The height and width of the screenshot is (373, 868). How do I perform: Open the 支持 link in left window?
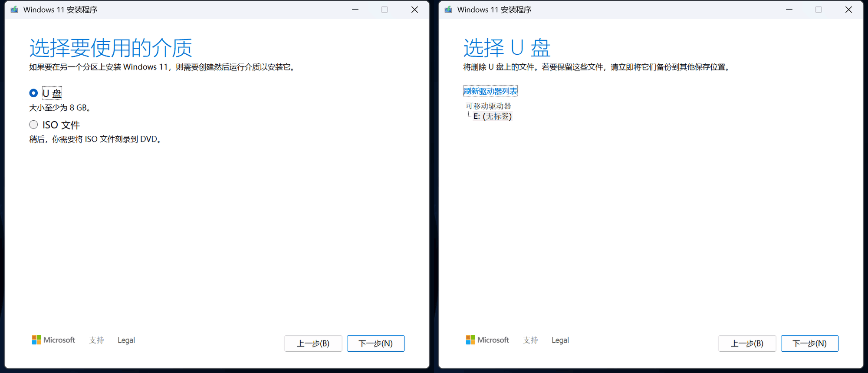(x=96, y=340)
